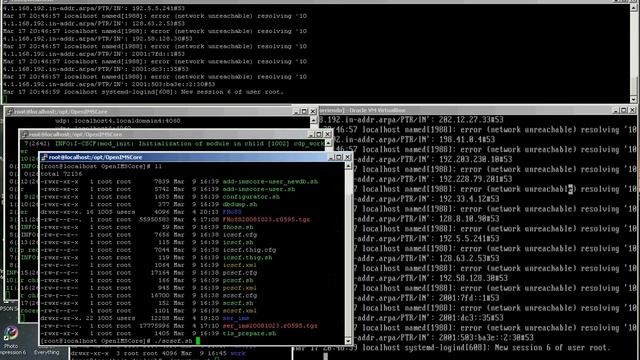Click the red ser_ims .tgz archive name
This screenshot has height=360, width=640.
(x=270, y=326)
